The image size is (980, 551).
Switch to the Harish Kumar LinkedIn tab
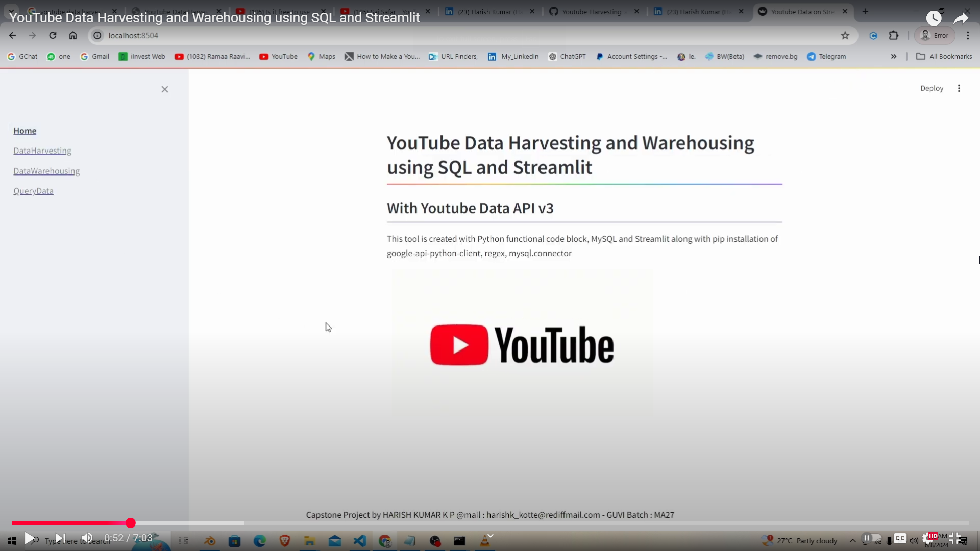pyautogui.click(x=490, y=11)
